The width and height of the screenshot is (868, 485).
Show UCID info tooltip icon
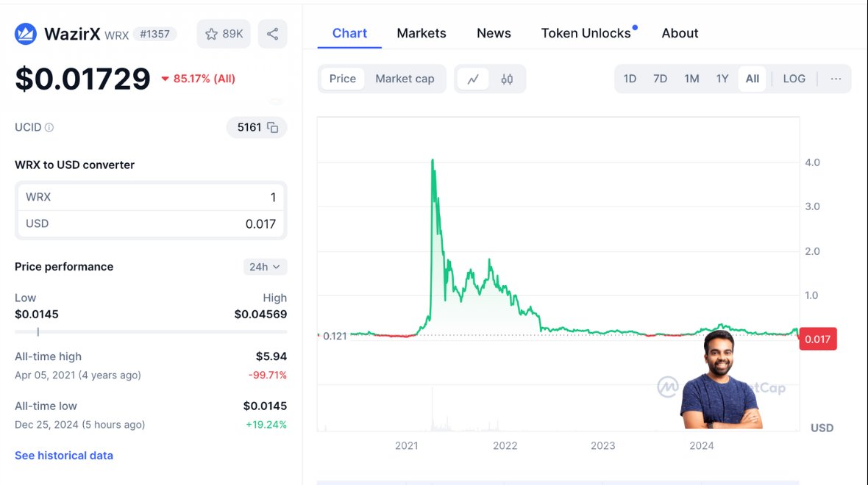49,127
